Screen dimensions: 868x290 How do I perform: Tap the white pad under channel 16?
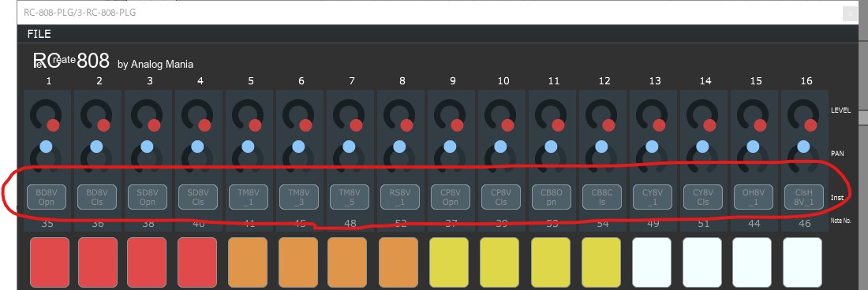coord(803,263)
